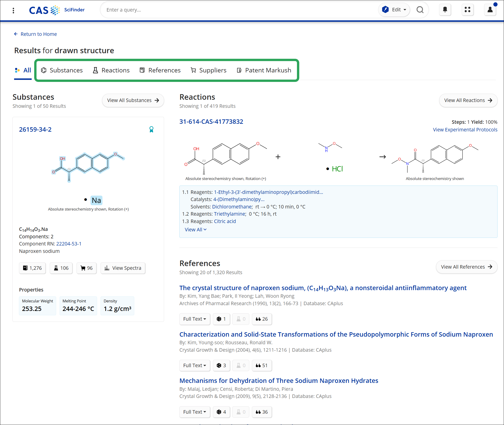The width and height of the screenshot is (504, 425).
Task: Open citing count 26 on first reference
Action: tap(262, 319)
